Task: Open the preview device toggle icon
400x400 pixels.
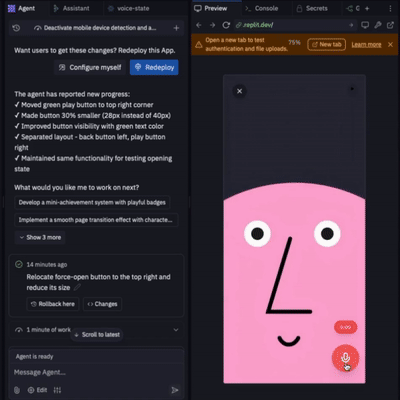Action: 365,25
